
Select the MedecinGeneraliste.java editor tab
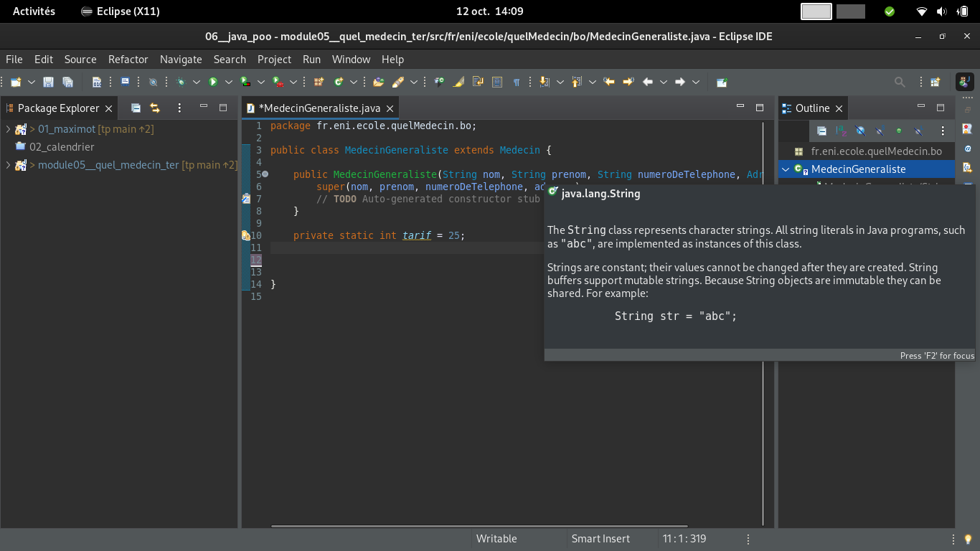coord(319,108)
